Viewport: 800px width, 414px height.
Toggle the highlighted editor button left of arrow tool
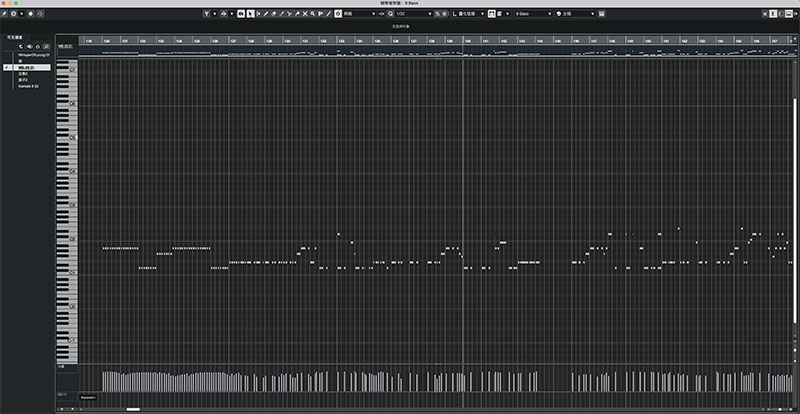click(x=241, y=14)
